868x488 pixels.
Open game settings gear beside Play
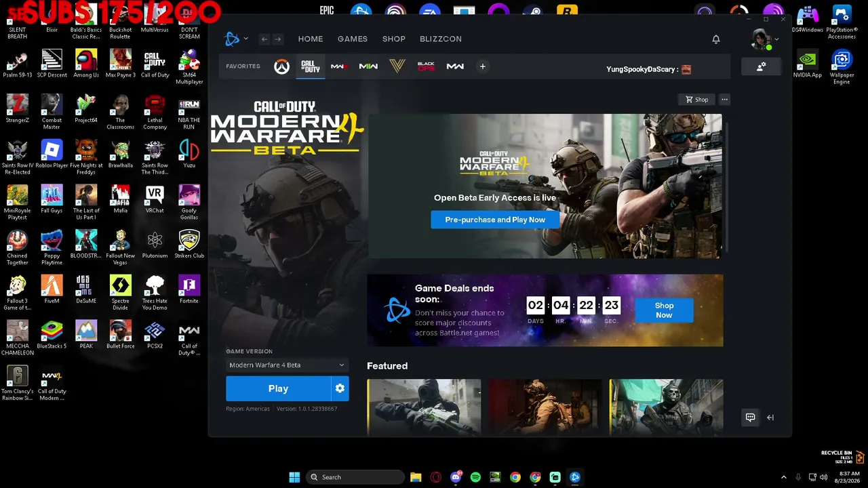click(x=340, y=388)
